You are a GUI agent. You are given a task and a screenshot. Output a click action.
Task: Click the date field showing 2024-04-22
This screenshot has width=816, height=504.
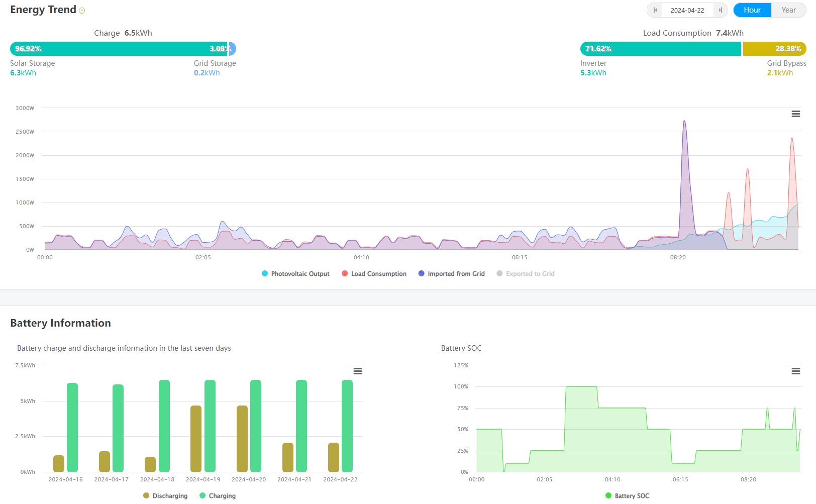[x=687, y=10]
